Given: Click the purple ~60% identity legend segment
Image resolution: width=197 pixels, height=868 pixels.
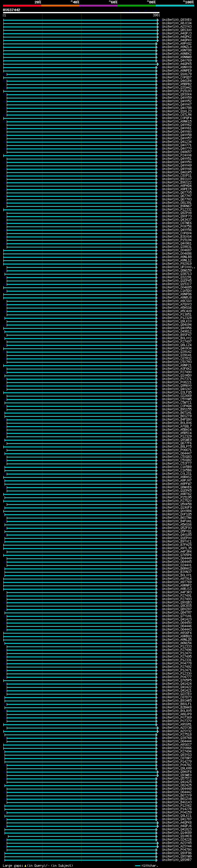Looking at the screenshot, I should pyautogui.click(x=99, y=6).
